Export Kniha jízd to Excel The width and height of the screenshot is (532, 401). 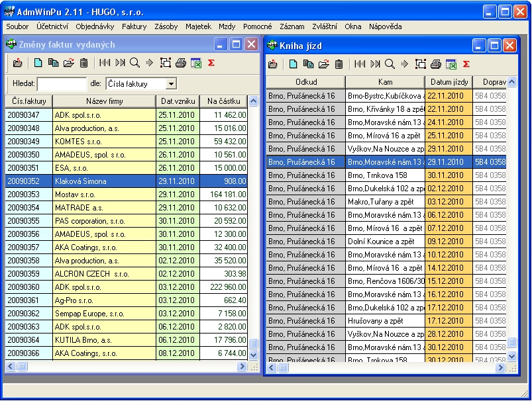pyautogui.click(x=451, y=64)
